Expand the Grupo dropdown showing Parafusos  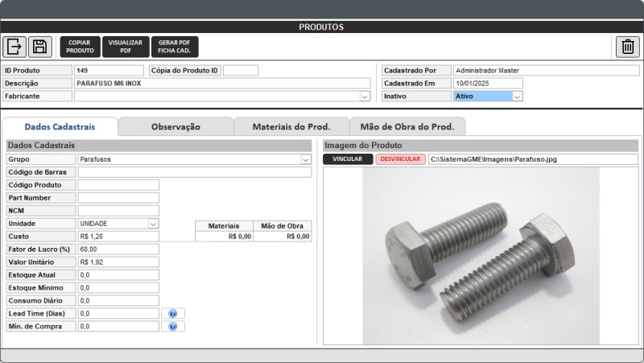pyautogui.click(x=306, y=159)
